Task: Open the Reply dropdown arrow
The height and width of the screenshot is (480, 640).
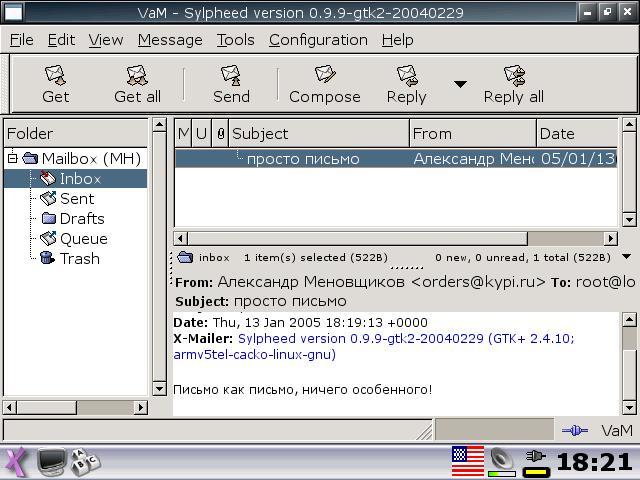Action: click(x=460, y=84)
